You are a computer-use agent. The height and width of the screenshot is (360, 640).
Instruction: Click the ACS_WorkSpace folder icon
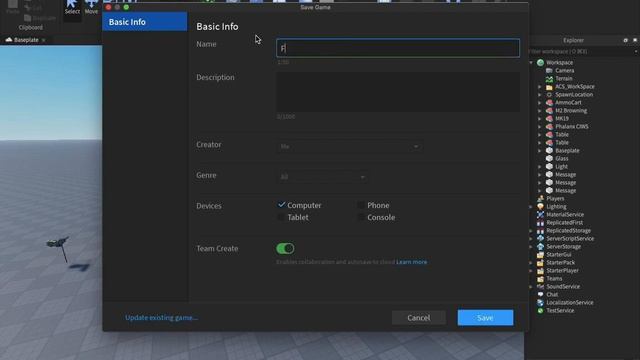click(549, 87)
